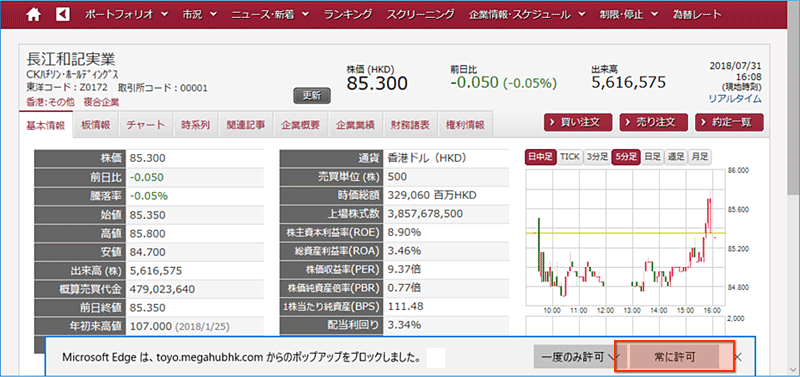The width and height of the screenshot is (800, 377).
Task: Select the 月足 chart interval
Action: click(699, 157)
